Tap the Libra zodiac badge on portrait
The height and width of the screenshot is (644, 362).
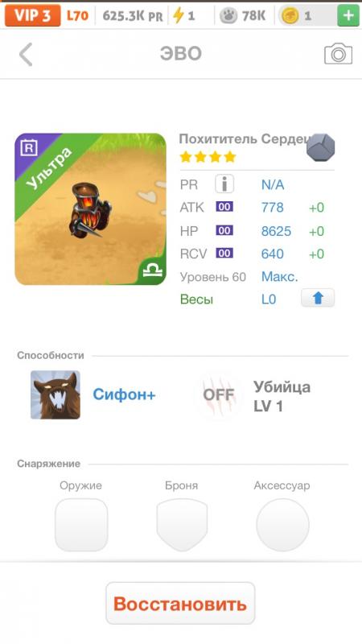(x=153, y=270)
